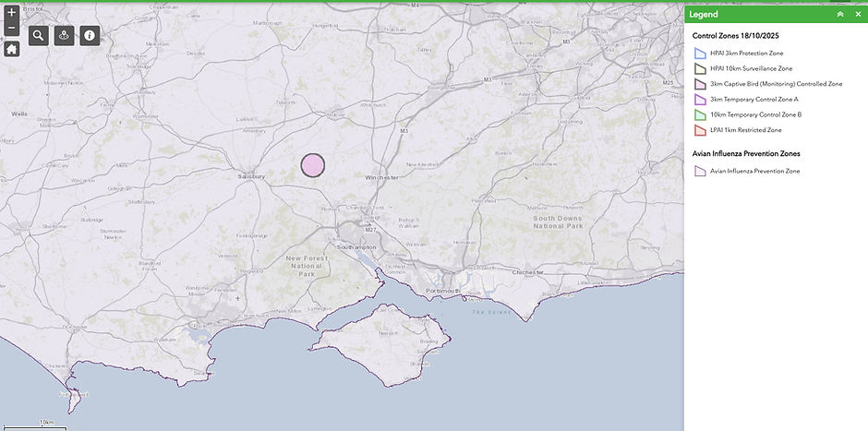Image resolution: width=868 pixels, height=431 pixels.
Task: Click the 'Control Zones 18/10/2025' heading
Action: tap(736, 36)
